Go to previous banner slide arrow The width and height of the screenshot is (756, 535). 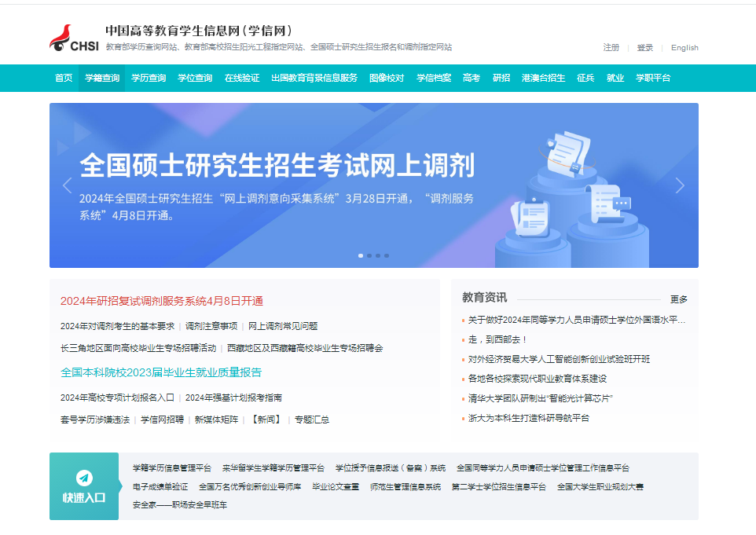[x=67, y=185]
